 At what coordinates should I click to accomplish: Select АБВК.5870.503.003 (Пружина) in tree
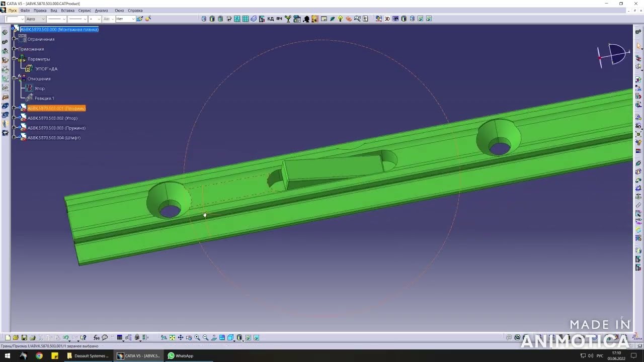coord(56,128)
